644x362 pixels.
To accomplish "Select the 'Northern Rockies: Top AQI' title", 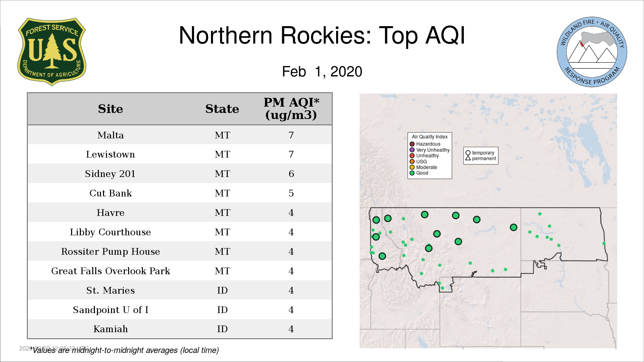I will click(322, 36).
